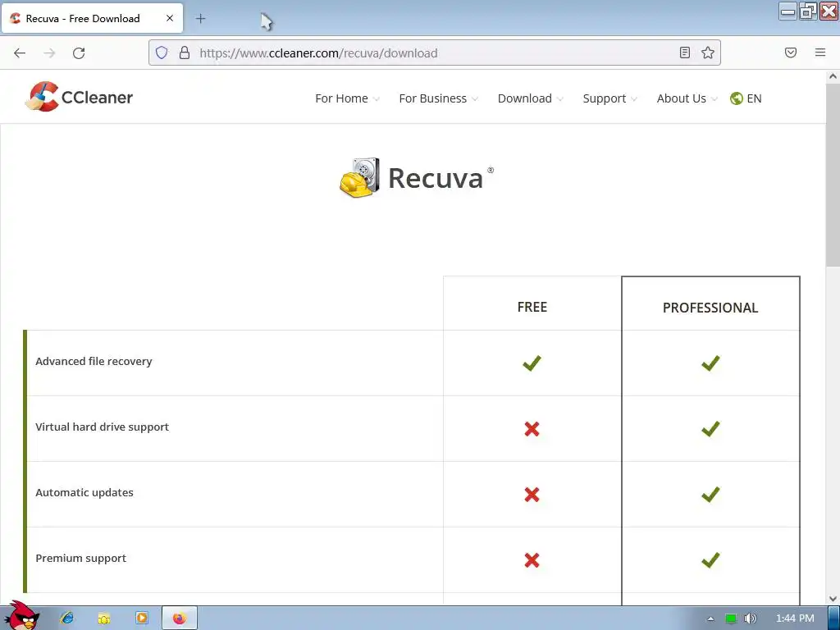Open the volume speaker tray icon
Image resolution: width=840 pixels, height=630 pixels.
point(750,619)
